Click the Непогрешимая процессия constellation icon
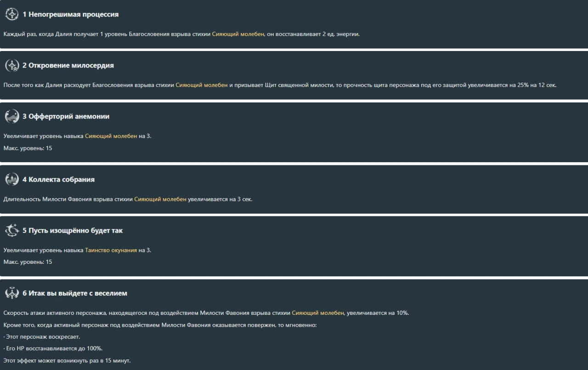This screenshot has height=370, width=588. click(12, 14)
